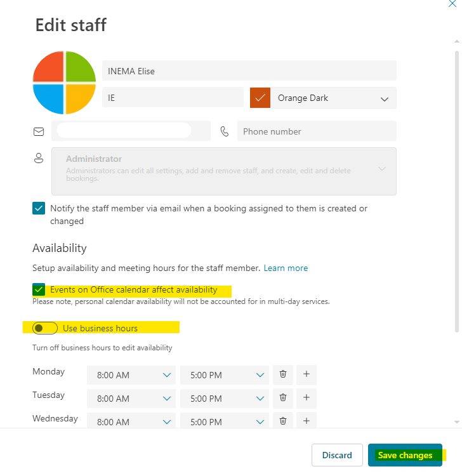The width and height of the screenshot is (462, 476).
Task: Open the Learn more link
Action: pyautogui.click(x=286, y=268)
